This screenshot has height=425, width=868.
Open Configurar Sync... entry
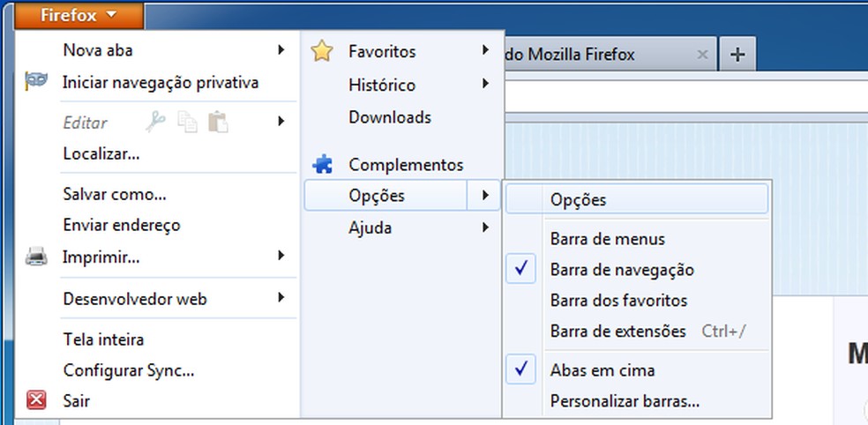[129, 370]
